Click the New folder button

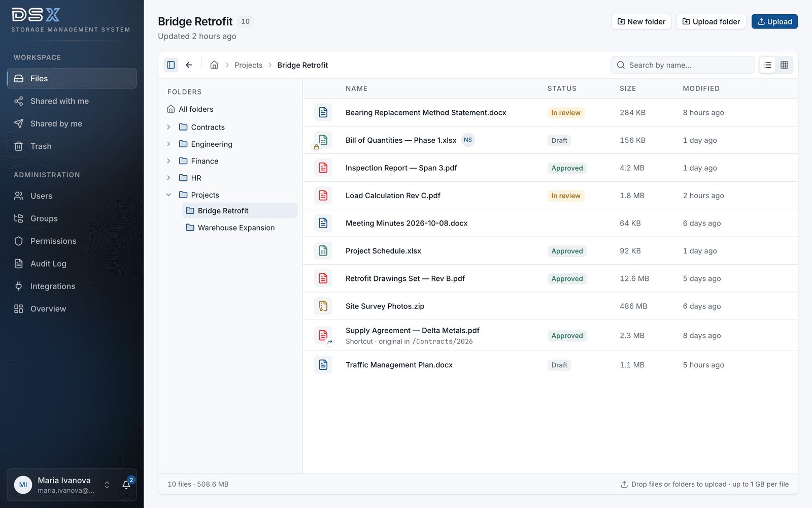pyautogui.click(x=641, y=21)
